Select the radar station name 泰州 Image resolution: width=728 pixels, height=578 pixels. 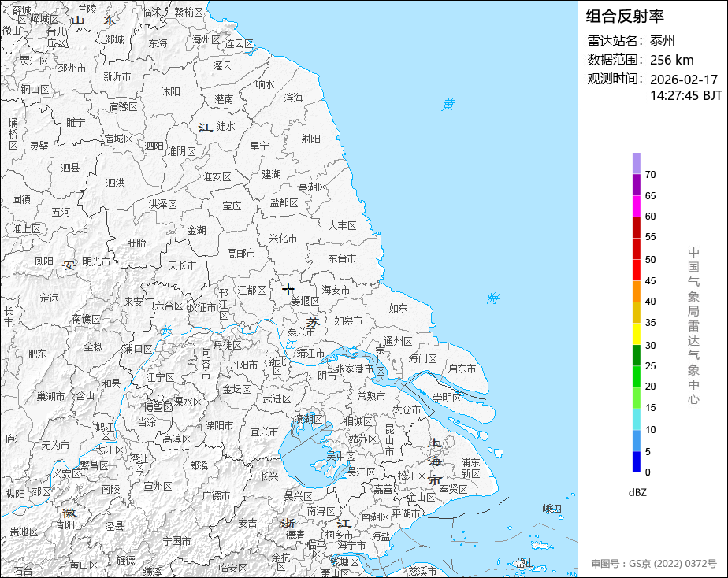(663, 41)
